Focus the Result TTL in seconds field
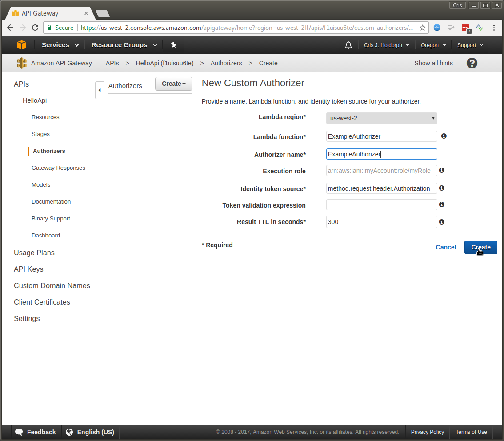The image size is (504, 441). click(x=381, y=222)
